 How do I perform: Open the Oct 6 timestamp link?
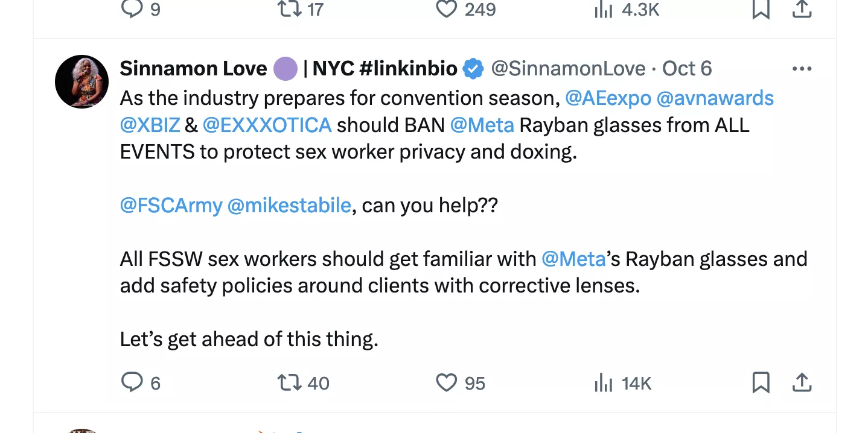pos(687,69)
